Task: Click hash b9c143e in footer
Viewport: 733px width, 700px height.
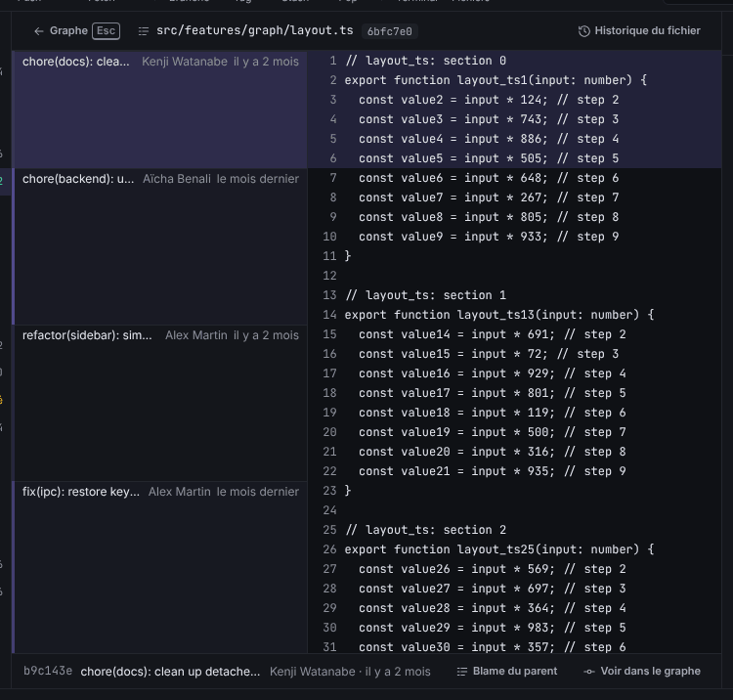Action: tap(48, 671)
